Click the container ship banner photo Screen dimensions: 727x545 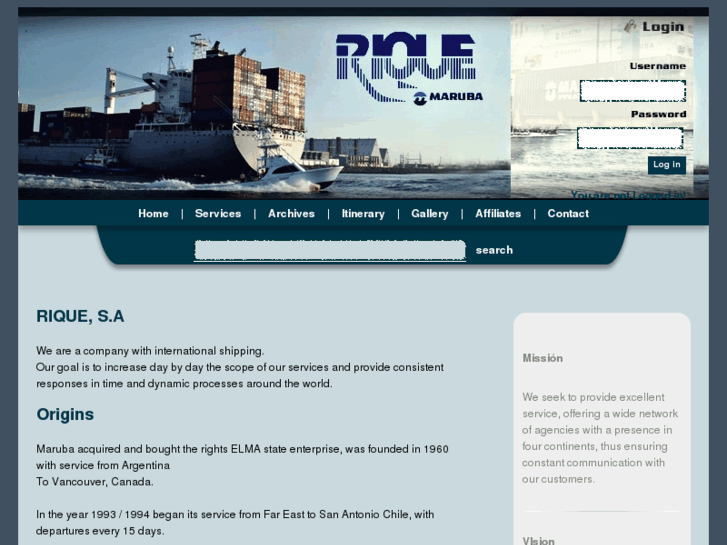264,108
